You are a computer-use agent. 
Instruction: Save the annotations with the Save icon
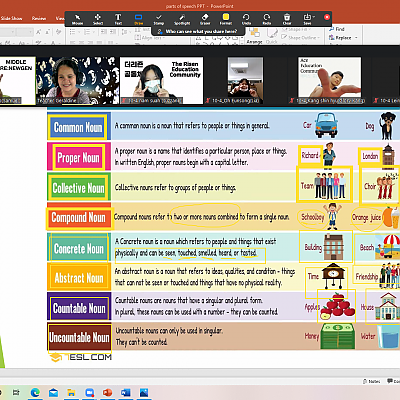pyautogui.click(x=308, y=19)
